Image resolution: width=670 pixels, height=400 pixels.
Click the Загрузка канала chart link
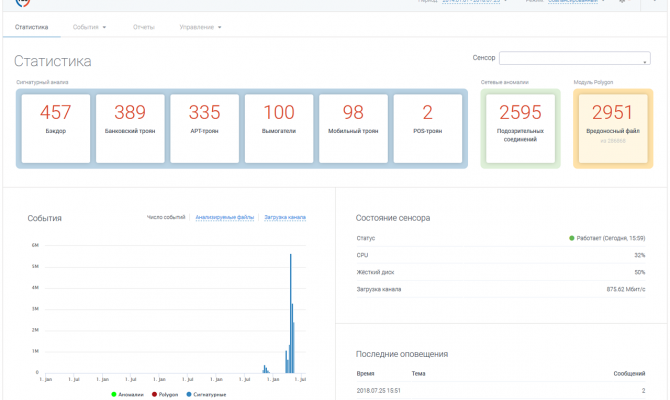(285, 217)
